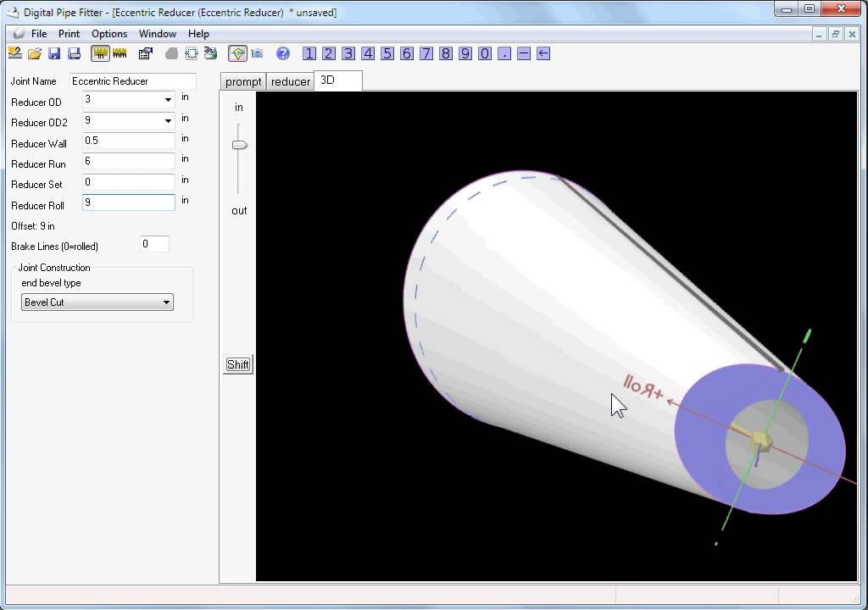Screen dimensions: 868x610
Task: Click the keypad digit 3 button
Action: point(348,53)
